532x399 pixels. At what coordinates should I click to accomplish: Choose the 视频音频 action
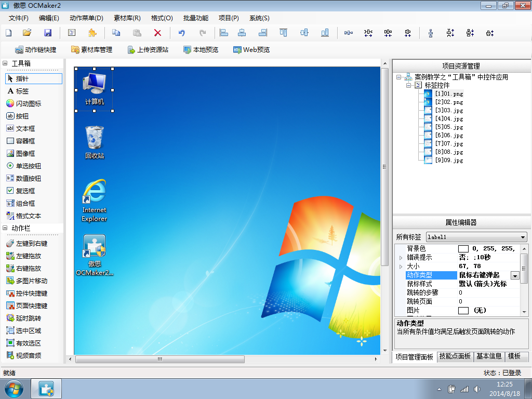24,355
